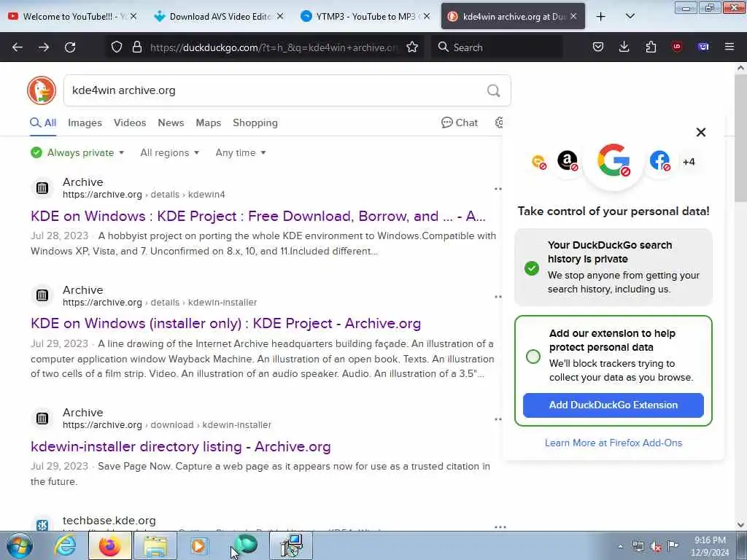This screenshot has height=560, width=747.
Task: Open options dots for directory listing result
Action: click(498, 419)
